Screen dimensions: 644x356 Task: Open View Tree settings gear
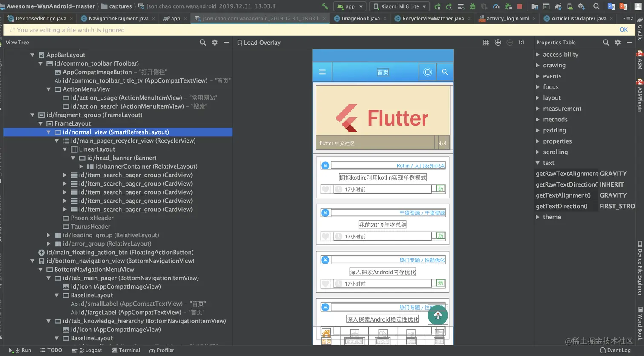tap(215, 43)
